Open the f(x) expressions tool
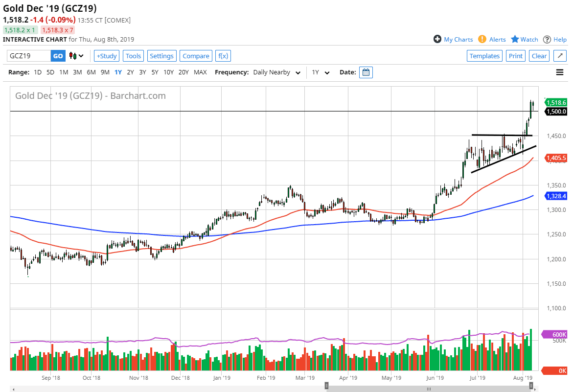 pos(223,56)
